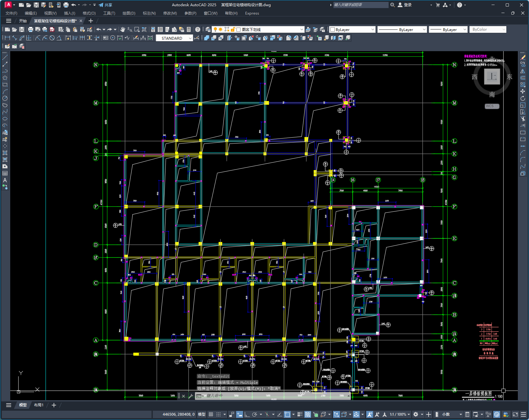Toggle transparency display in status bar

[x=307, y=414]
